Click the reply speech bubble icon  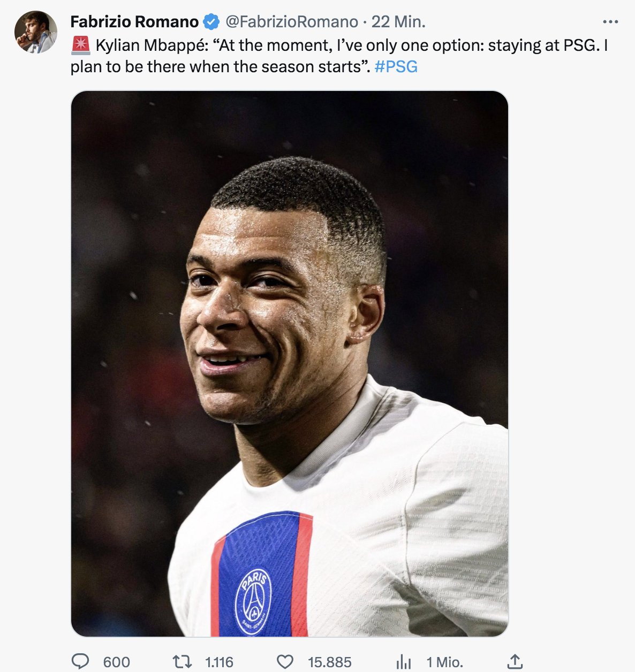80,661
